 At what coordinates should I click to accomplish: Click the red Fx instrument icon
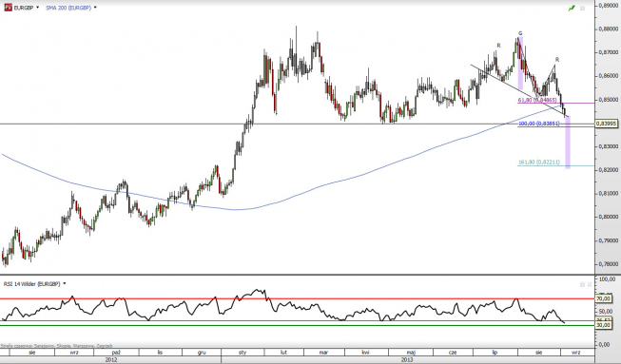8,8
